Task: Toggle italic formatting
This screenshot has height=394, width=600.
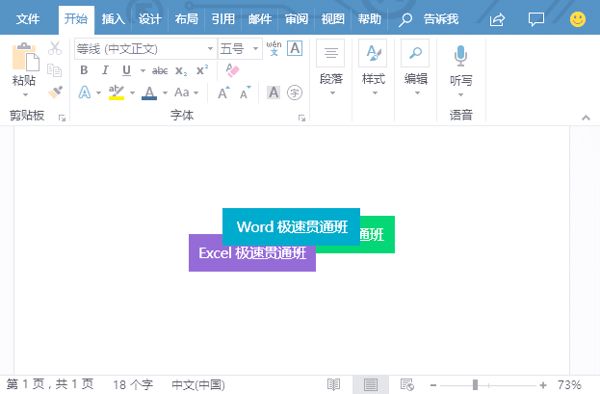Action: [105, 70]
